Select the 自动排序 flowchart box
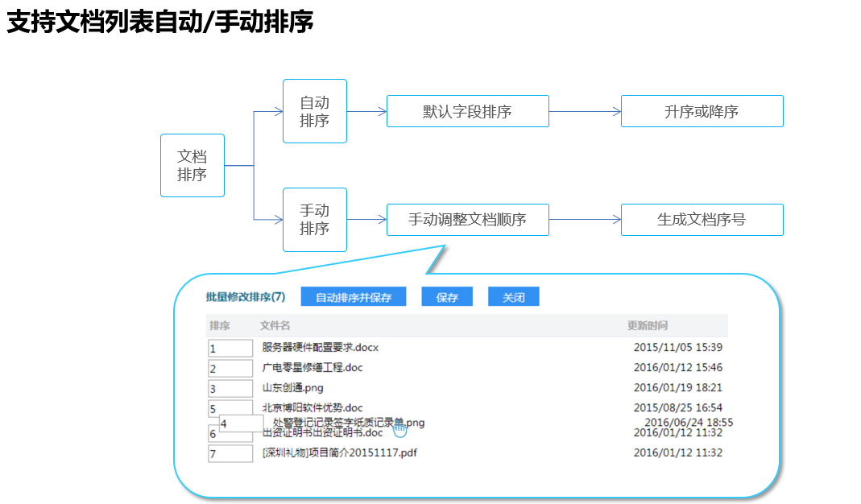 tap(315, 111)
